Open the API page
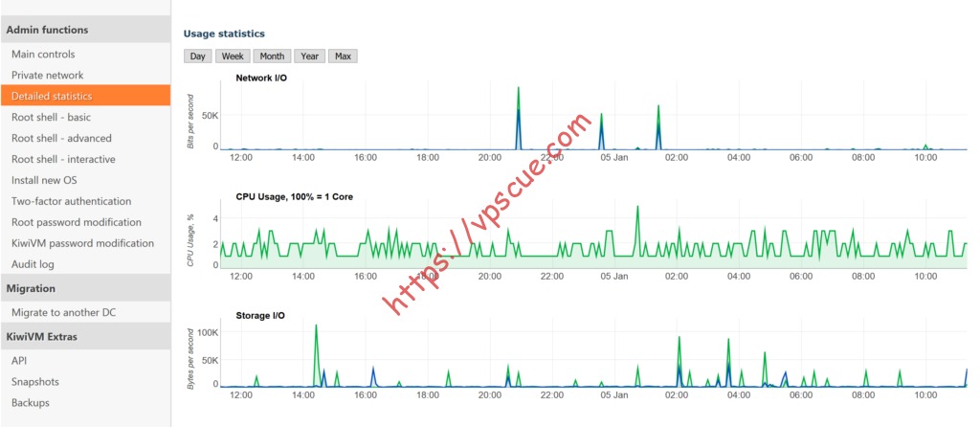This screenshot has width=980, height=427. pos(85,361)
